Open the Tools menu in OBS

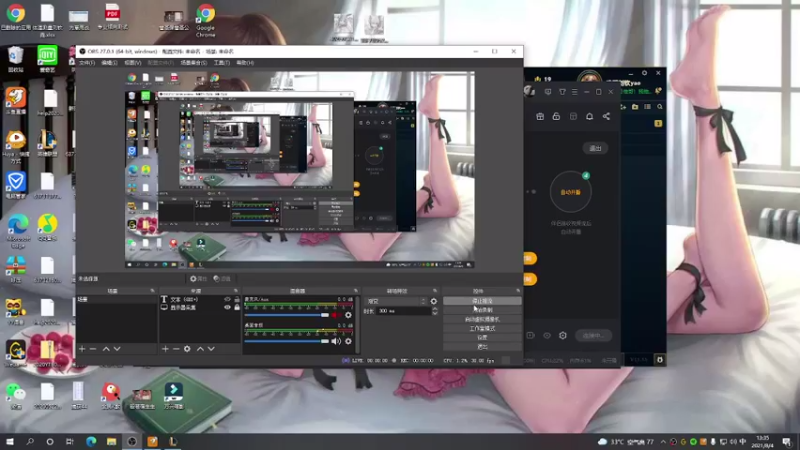(221, 63)
